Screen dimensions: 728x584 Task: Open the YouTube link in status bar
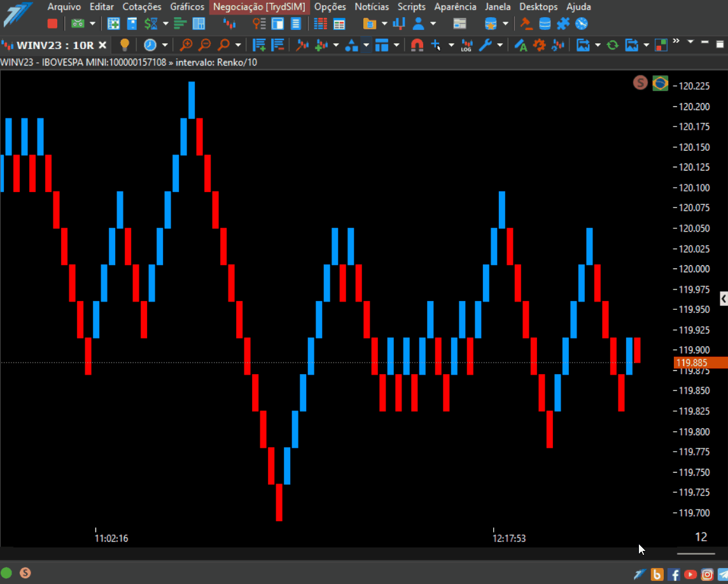click(x=690, y=574)
